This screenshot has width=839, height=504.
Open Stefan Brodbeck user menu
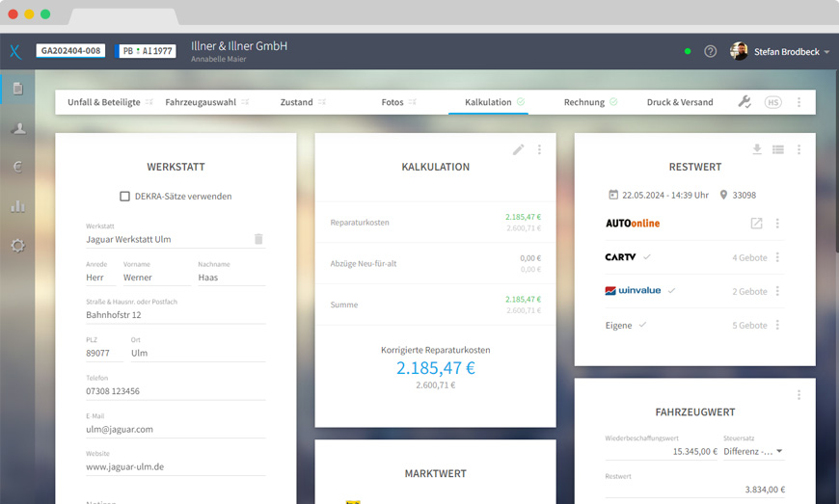[781, 51]
